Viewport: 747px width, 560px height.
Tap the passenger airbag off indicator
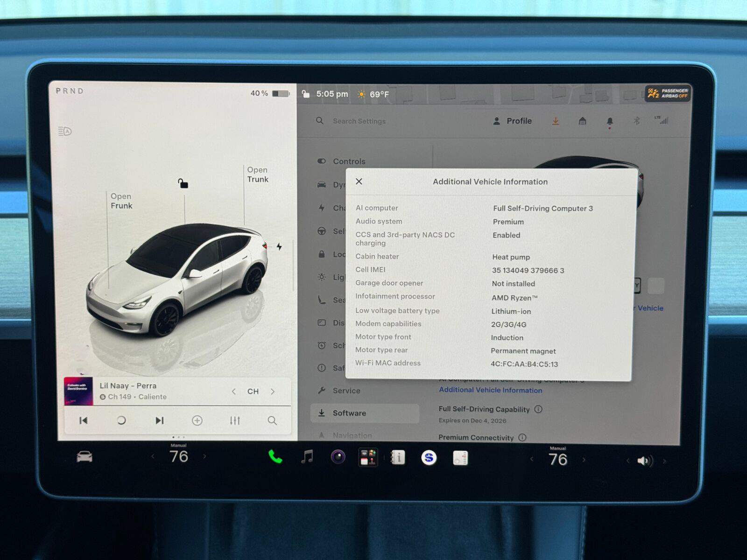(x=668, y=93)
